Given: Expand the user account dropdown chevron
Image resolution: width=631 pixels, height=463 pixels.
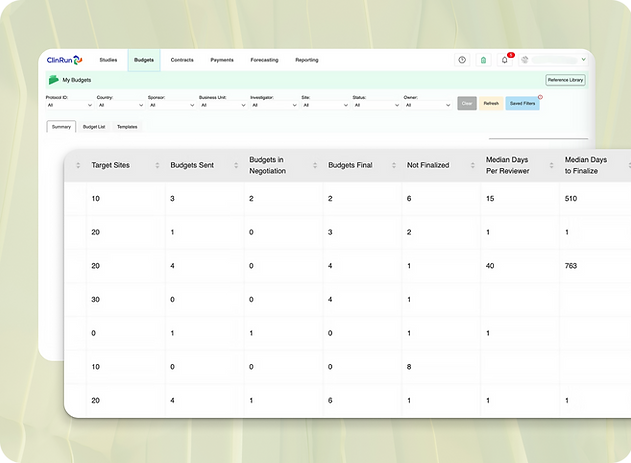Looking at the screenshot, I should click(584, 60).
